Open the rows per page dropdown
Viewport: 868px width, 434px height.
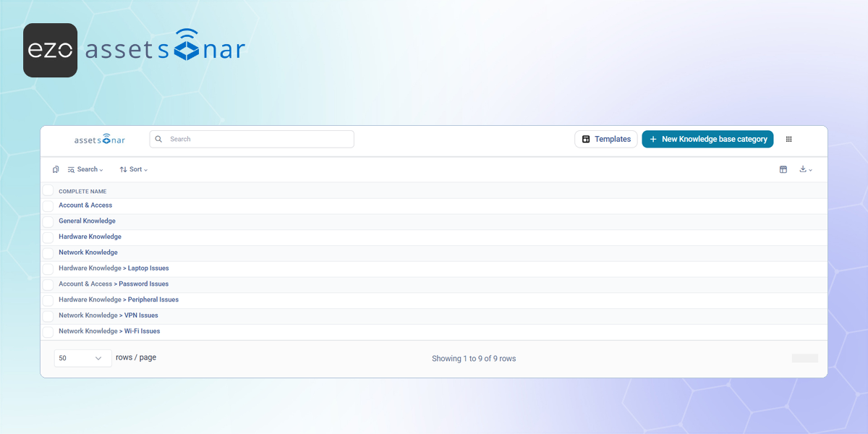(x=82, y=358)
